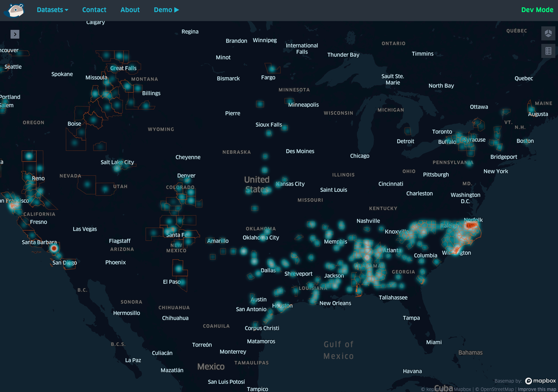558x392 pixels.
Task: Click the About page link
Action: coord(130,9)
